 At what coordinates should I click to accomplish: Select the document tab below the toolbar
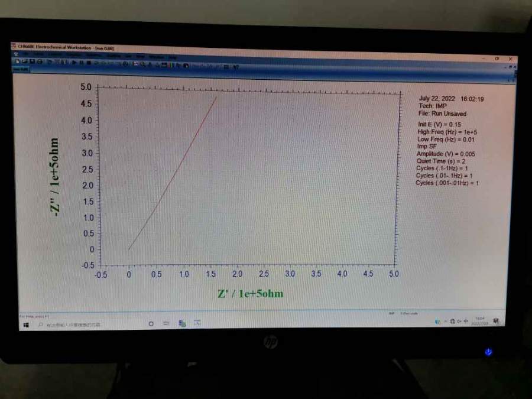point(21,69)
